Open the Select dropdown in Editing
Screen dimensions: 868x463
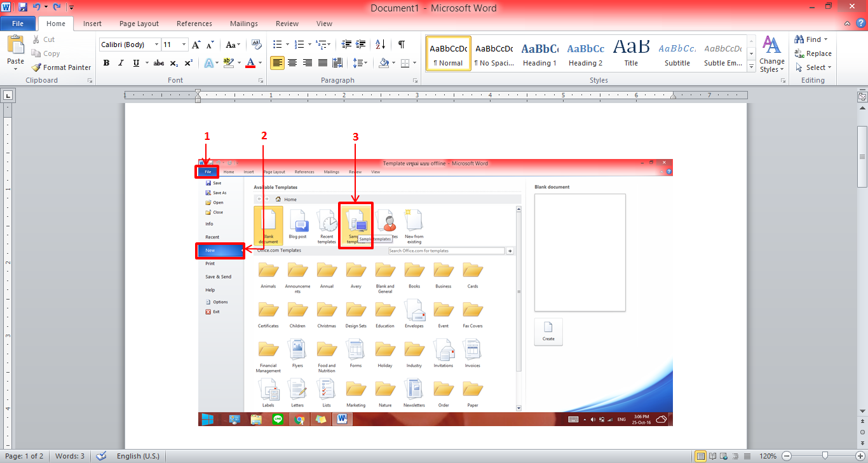point(813,67)
